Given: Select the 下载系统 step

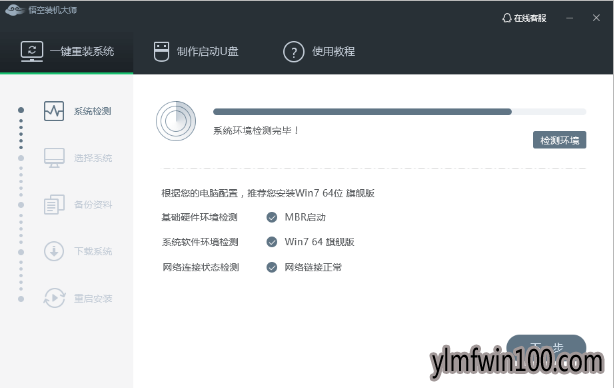Looking at the screenshot, I should (78, 251).
